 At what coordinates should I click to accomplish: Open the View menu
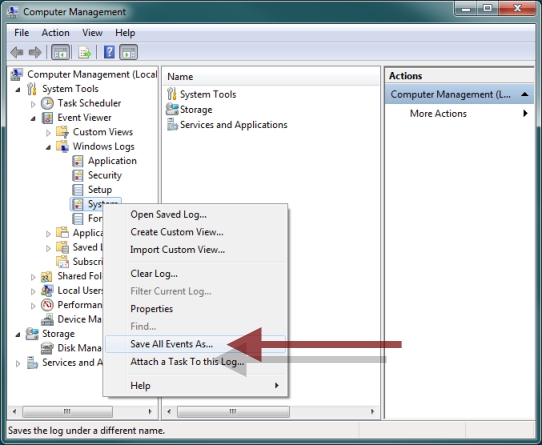tap(92, 33)
